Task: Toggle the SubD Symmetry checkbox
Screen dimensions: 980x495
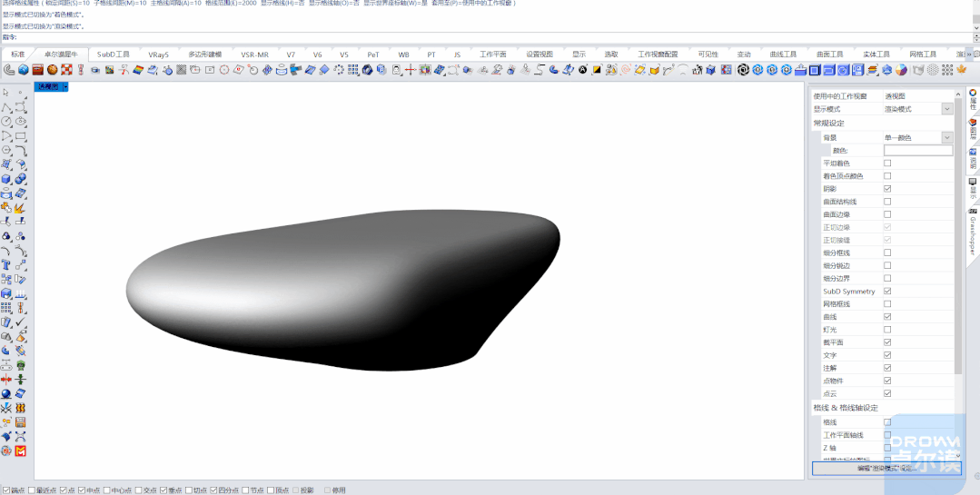Action: point(887,292)
